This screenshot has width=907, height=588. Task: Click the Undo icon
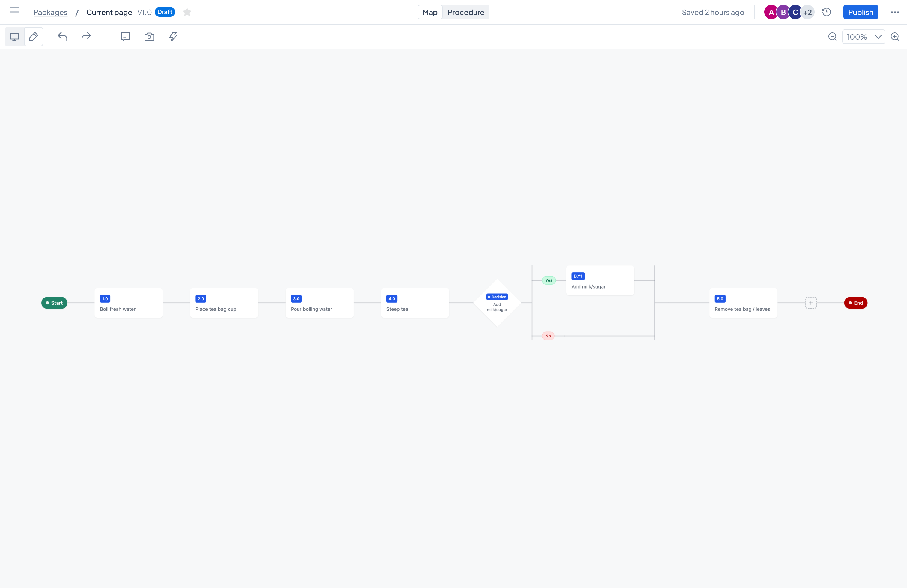(62, 37)
